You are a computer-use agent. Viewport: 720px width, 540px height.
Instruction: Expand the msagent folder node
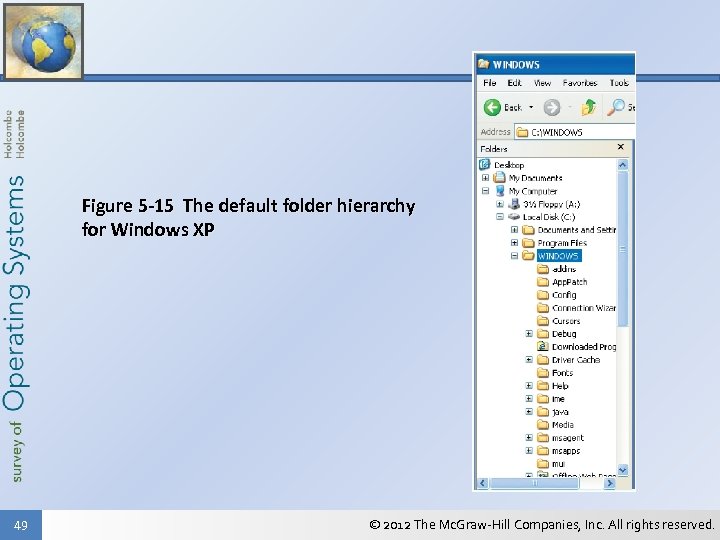529,438
